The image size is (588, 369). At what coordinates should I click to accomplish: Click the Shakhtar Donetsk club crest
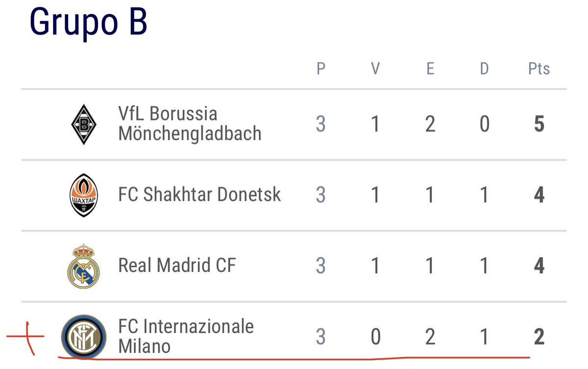[x=83, y=195]
